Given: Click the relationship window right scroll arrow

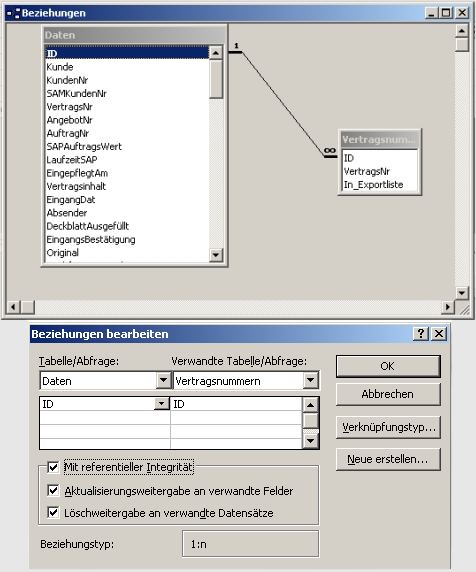Looking at the screenshot, I should [448, 307].
